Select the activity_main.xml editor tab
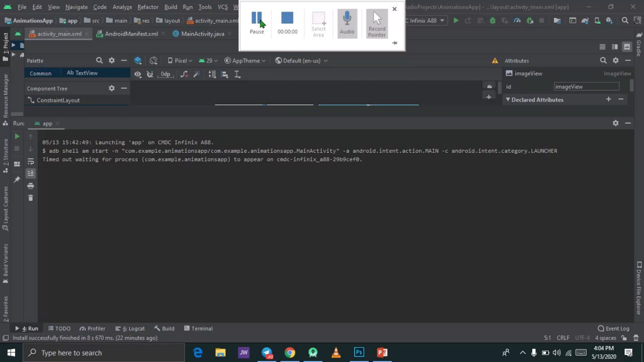Screen dimensions: 644x362 click(59, 34)
